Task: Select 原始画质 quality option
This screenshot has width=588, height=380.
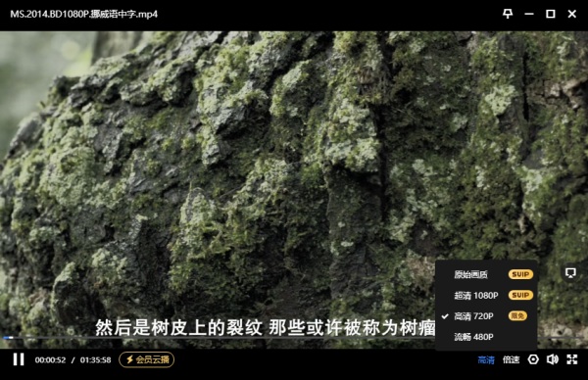Action: tap(487, 274)
